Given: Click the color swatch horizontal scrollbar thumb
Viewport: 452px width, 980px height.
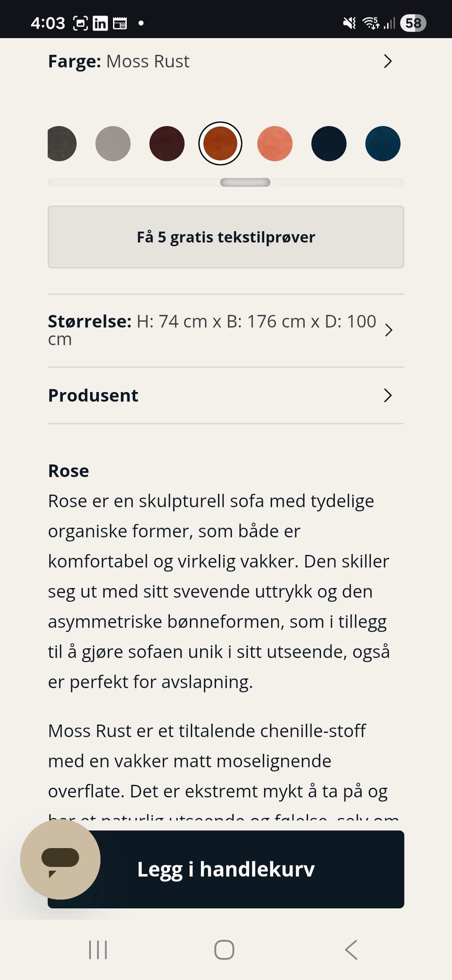Looking at the screenshot, I should [x=245, y=182].
